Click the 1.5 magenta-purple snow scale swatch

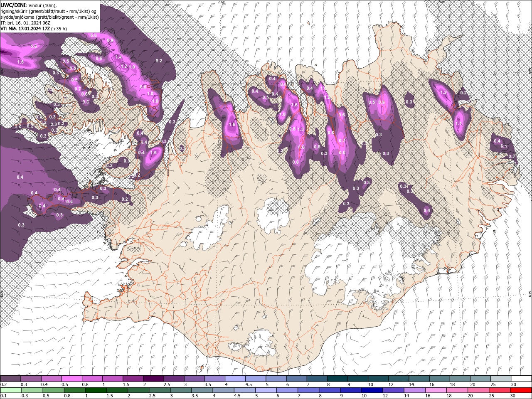coord(133,379)
